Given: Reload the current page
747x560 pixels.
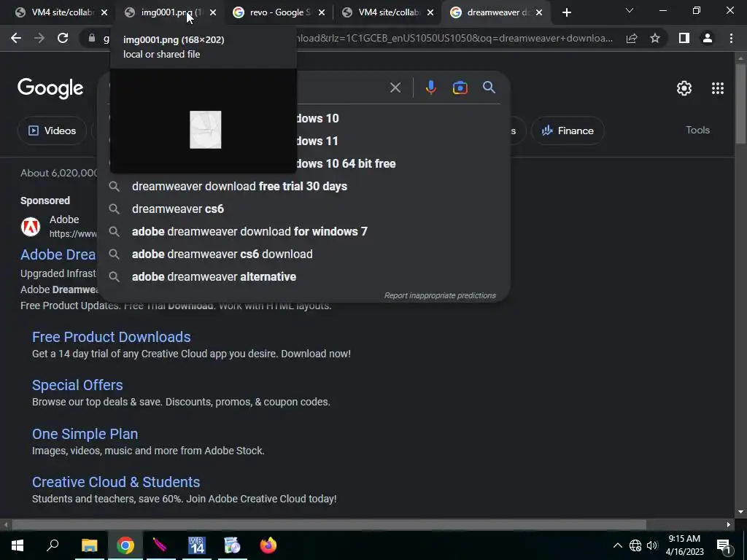Looking at the screenshot, I should pyautogui.click(x=63, y=38).
